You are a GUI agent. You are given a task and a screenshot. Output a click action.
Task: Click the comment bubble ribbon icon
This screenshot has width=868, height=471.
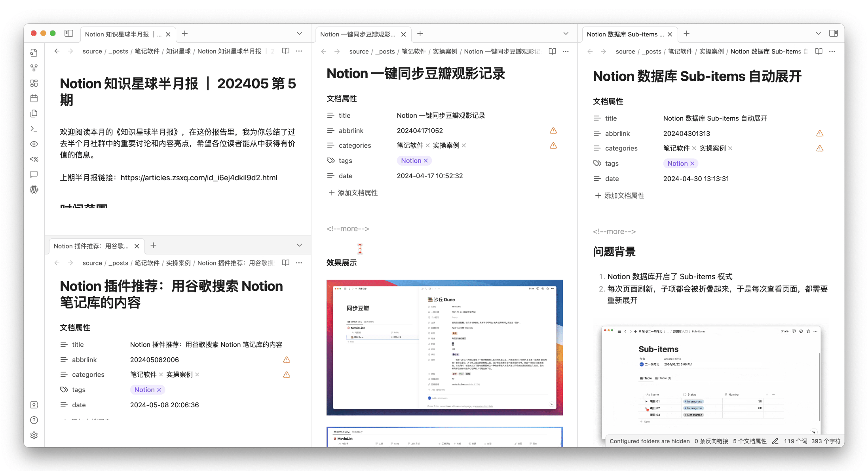pyautogui.click(x=34, y=174)
